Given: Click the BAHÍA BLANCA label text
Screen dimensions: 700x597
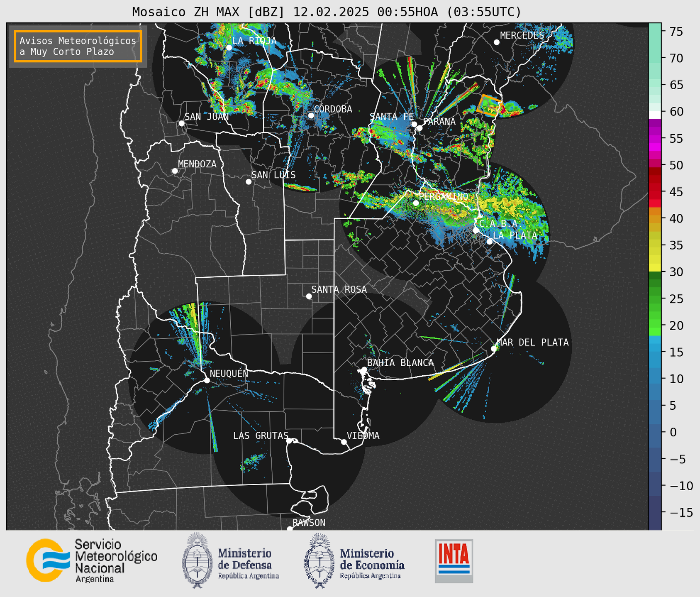Looking at the screenshot, I should tap(400, 363).
